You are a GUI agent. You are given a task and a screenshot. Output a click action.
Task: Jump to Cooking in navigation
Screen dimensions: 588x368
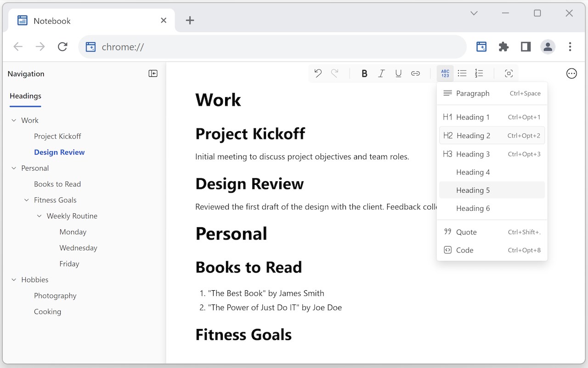click(47, 311)
